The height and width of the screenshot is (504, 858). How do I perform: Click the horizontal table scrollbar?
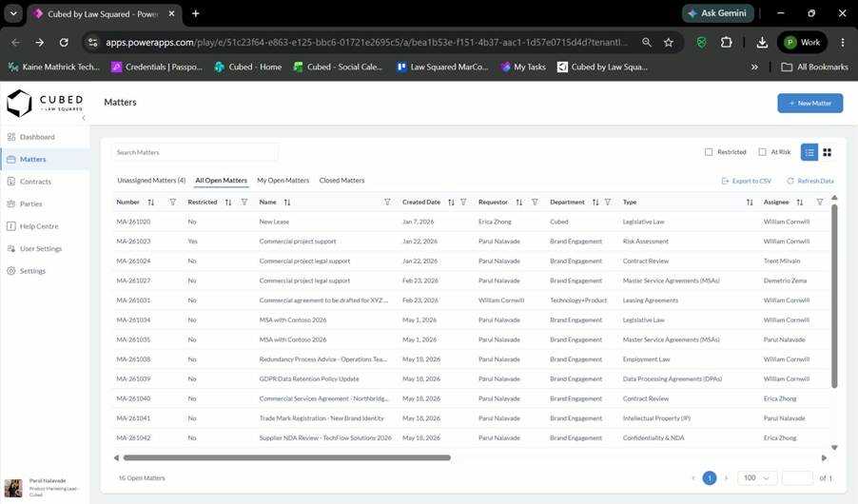[286, 458]
